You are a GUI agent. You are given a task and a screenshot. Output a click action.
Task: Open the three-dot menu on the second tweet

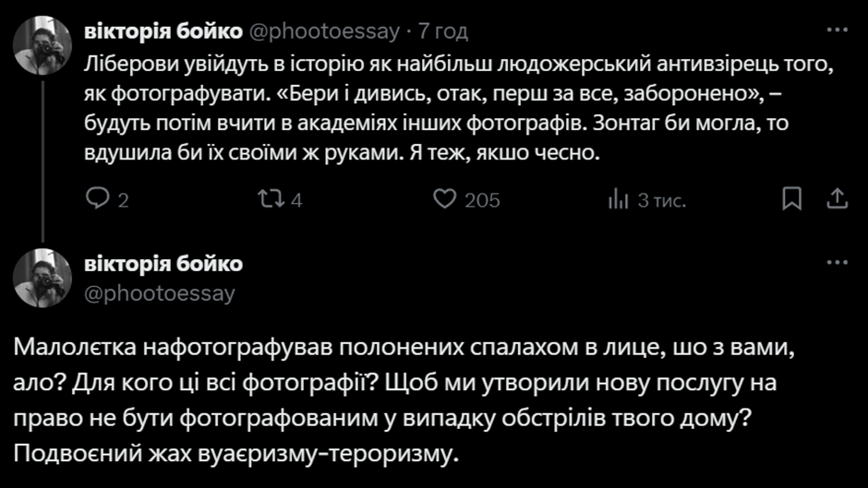click(836, 263)
